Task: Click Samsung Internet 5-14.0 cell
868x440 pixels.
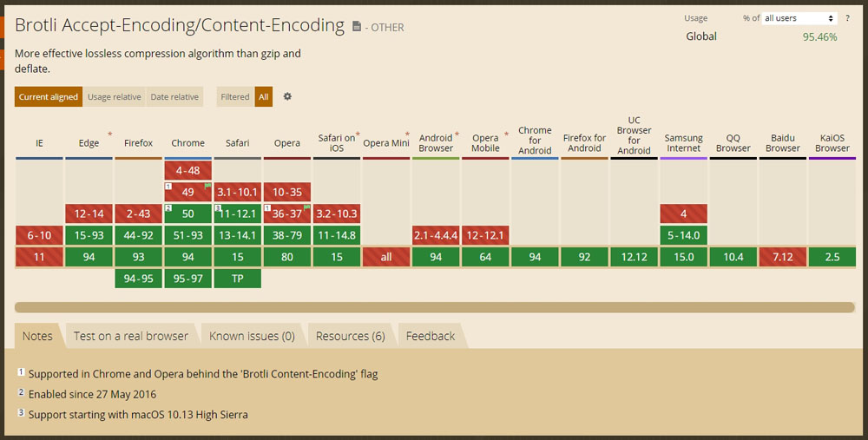Action: 684,235
